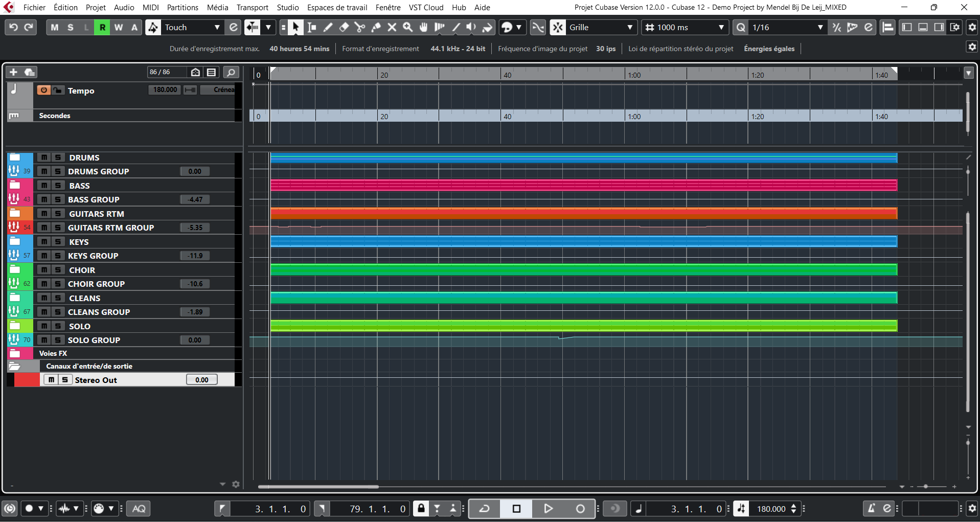Click the Add Track plus icon
The height and width of the screenshot is (522, 980).
[14, 72]
